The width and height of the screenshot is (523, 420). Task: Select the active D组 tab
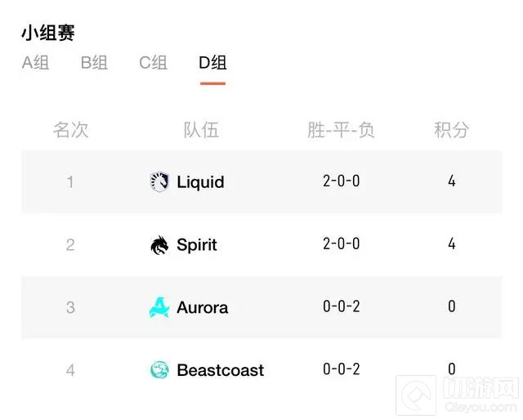coord(212,63)
